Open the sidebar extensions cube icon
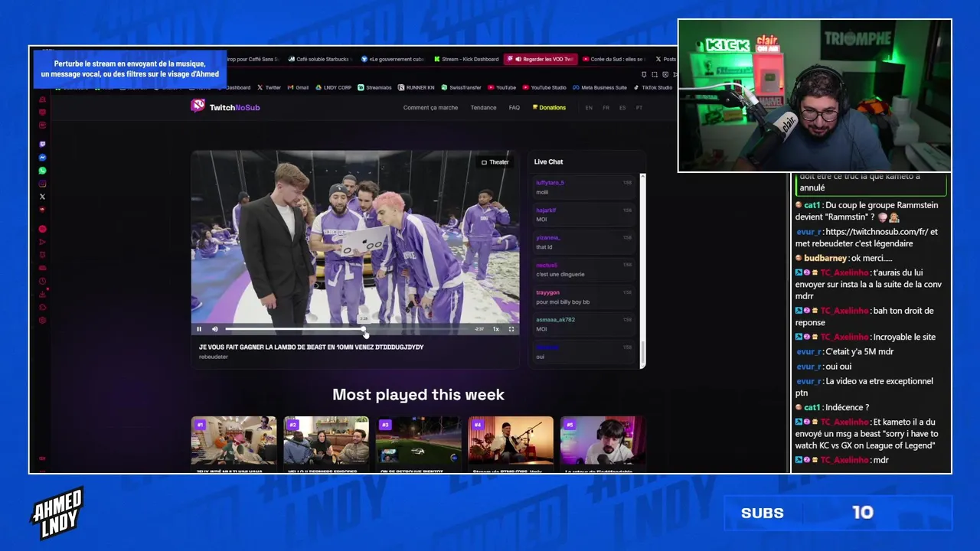Image resolution: width=980 pixels, height=551 pixels. [42, 307]
